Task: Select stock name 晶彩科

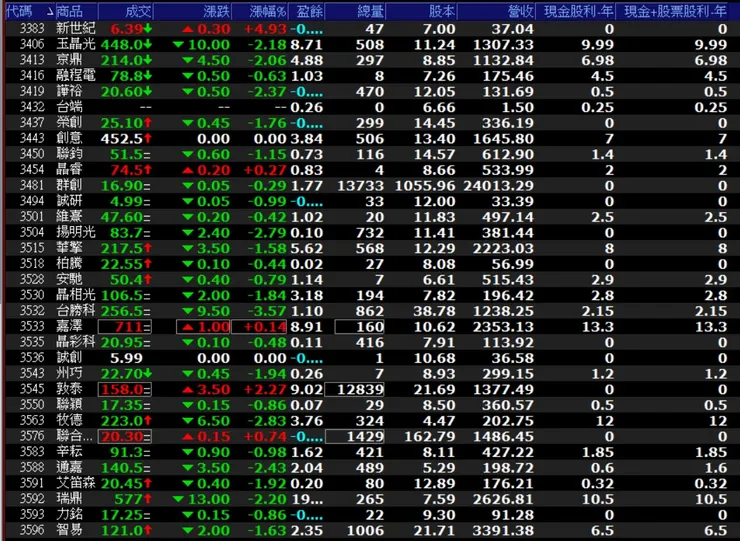Action: pyautogui.click(x=76, y=342)
